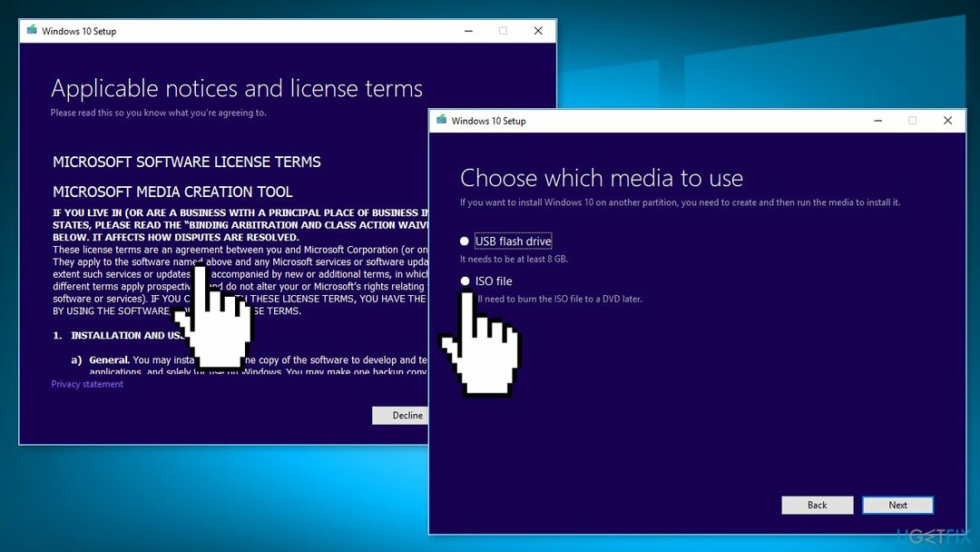Click the "Applicable notices and license terms" heading

[x=237, y=89]
